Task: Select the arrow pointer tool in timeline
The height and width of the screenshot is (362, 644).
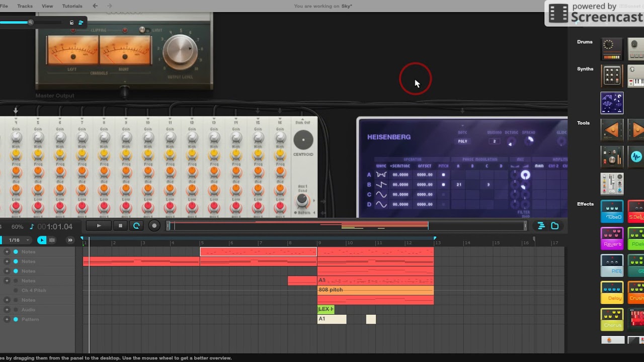Action: click(42, 240)
